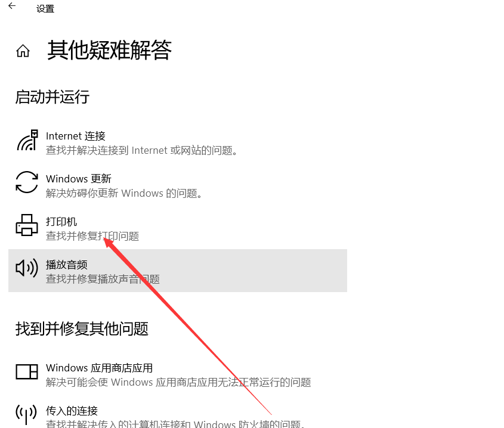Expand the 播放音频 troubleshooter item
The height and width of the screenshot is (428, 504).
pos(178,271)
